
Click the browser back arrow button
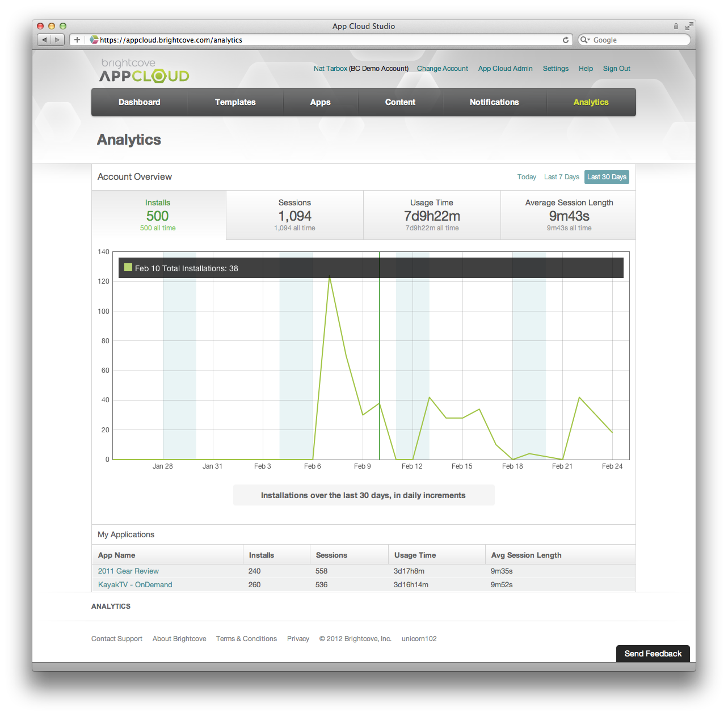point(44,40)
